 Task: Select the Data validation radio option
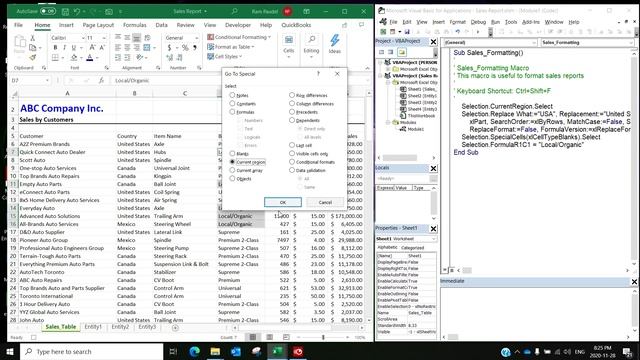(292, 170)
